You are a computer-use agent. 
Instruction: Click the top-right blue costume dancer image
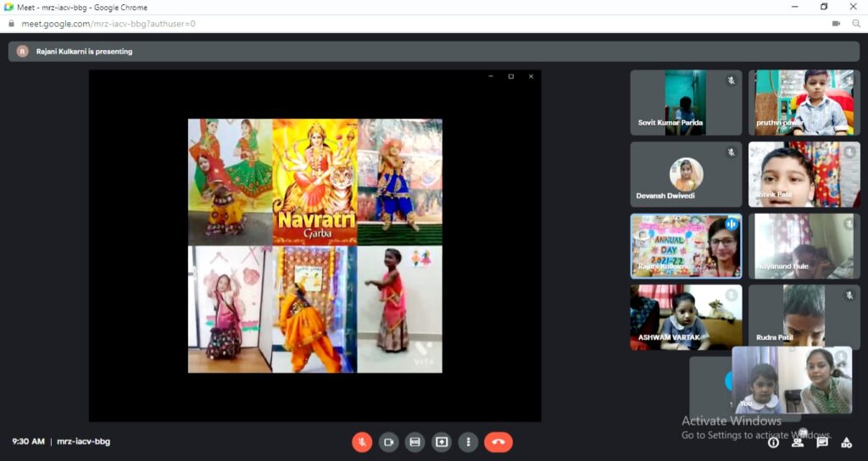(x=400, y=182)
